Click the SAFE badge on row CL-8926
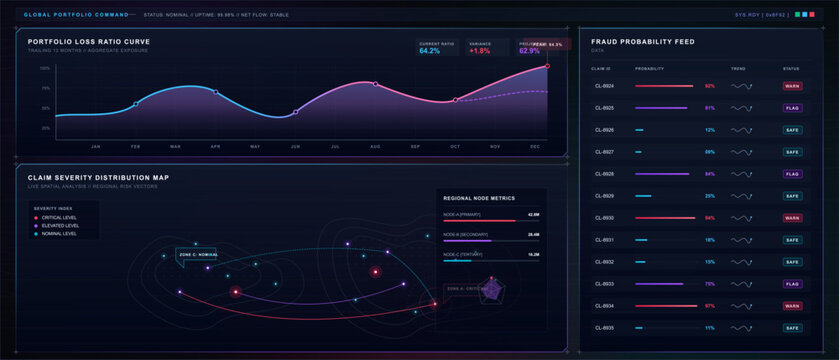 (x=792, y=130)
